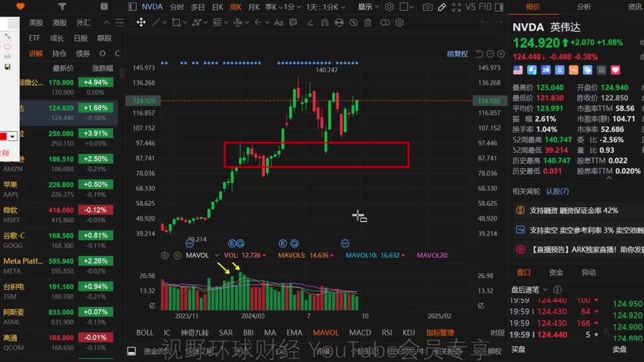Open chart settings gear in top toolbar
The image size is (644, 362).
point(389,7)
